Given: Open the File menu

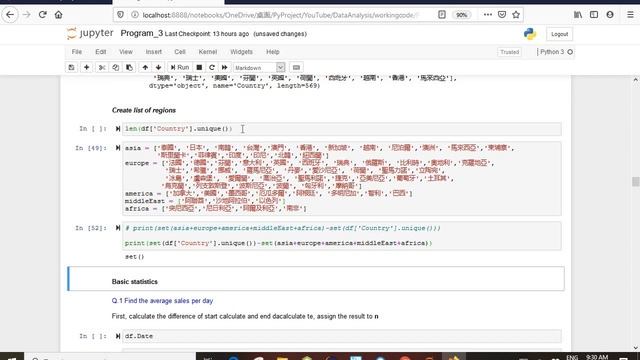Looking at the screenshot, I should 77,52.
